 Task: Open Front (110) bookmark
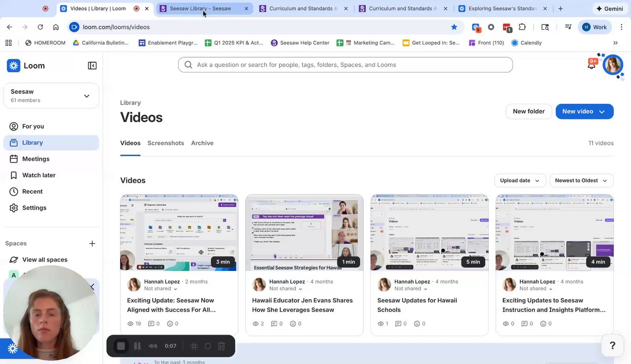point(486,43)
